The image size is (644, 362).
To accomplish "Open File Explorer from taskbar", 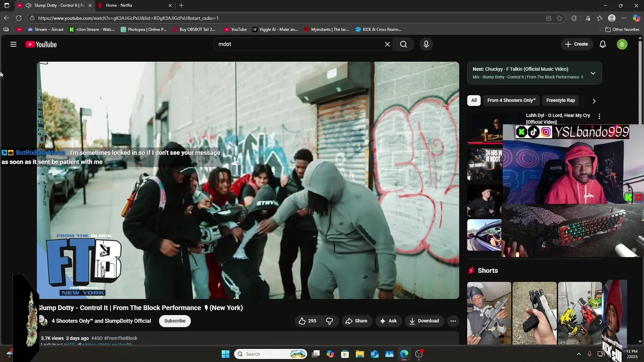I will (360, 354).
